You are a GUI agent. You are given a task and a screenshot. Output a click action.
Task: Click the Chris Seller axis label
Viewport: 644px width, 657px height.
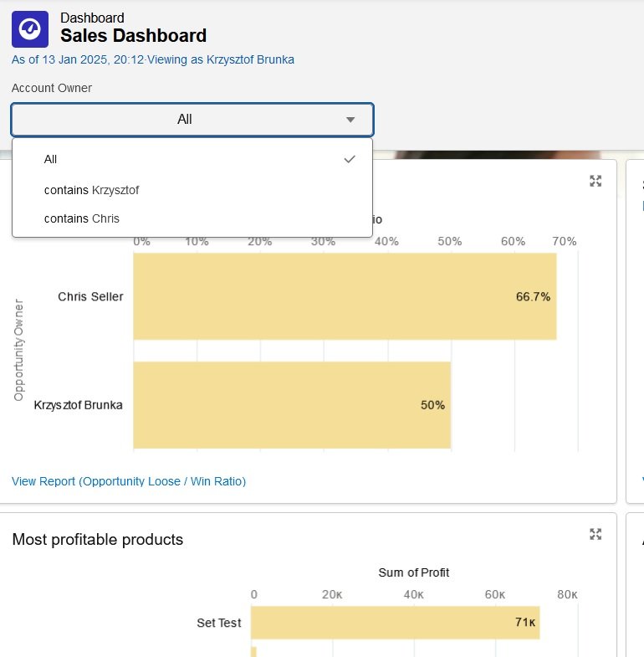[x=90, y=296]
